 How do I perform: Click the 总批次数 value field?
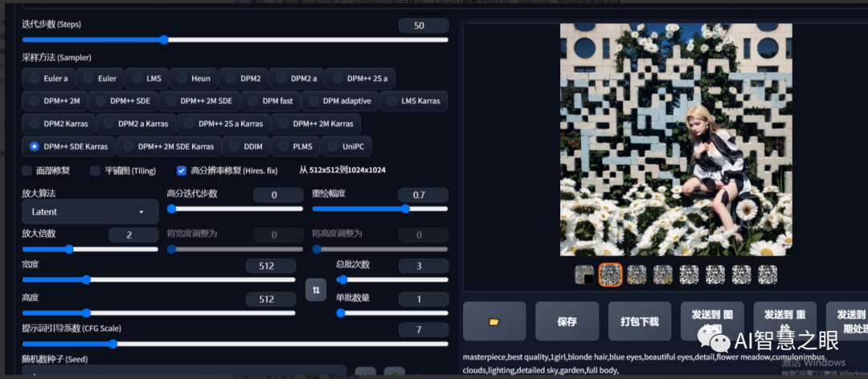tap(424, 266)
